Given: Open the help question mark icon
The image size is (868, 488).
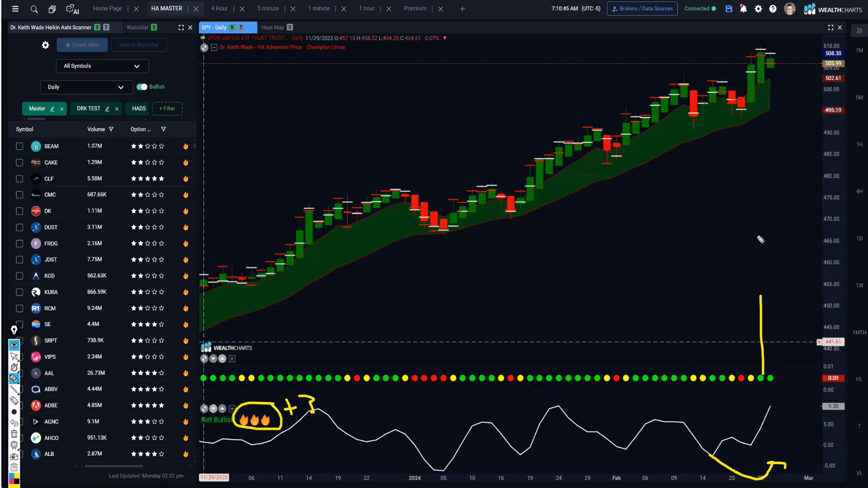Looking at the screenshot, I should pyautogui.click(x=773, y=9).
